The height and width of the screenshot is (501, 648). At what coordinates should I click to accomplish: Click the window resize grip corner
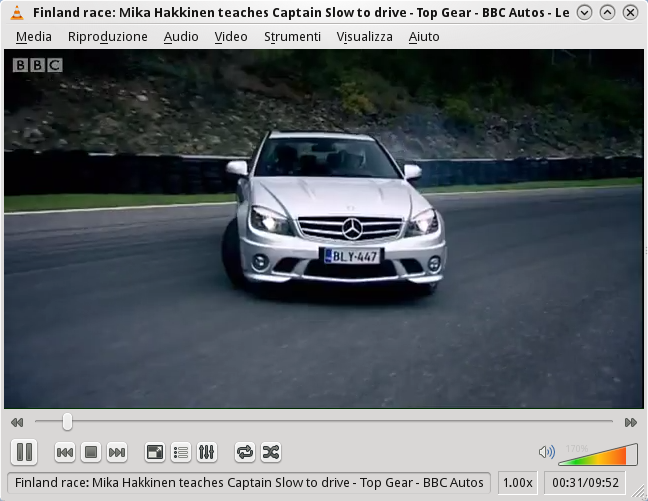tap(639, 492)
